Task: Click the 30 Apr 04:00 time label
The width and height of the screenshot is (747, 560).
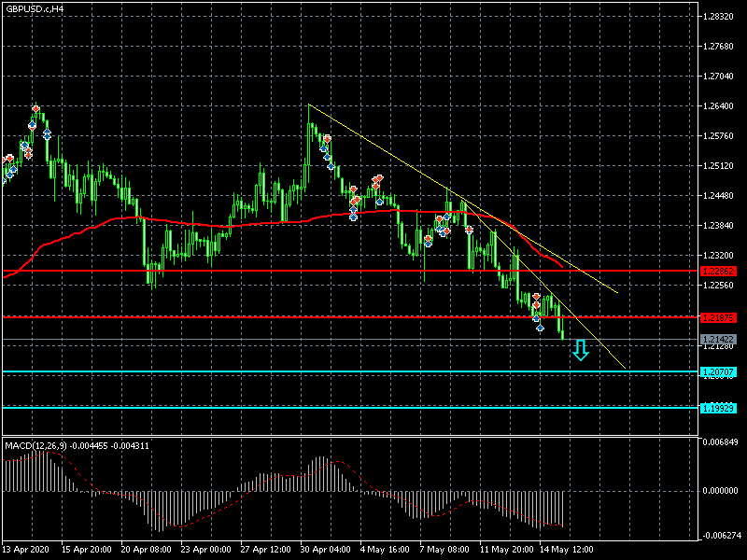Action: (x=325, y=551)
